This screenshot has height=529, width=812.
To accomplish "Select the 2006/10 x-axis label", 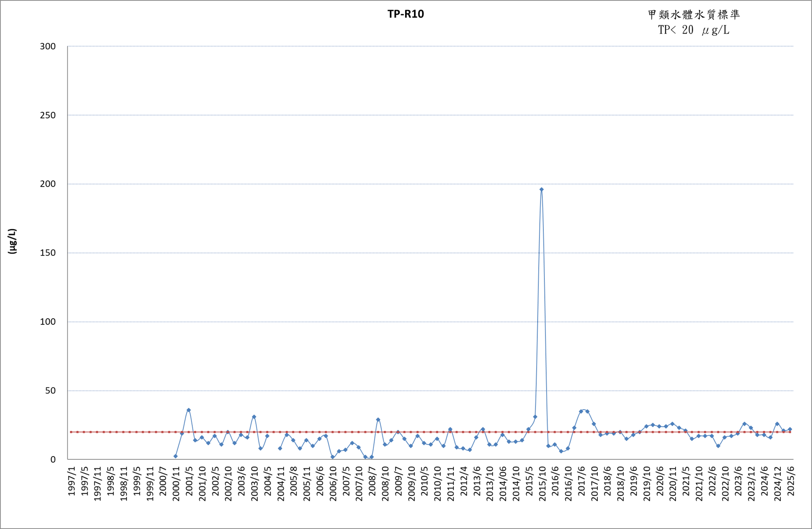I will click(333, 484).
